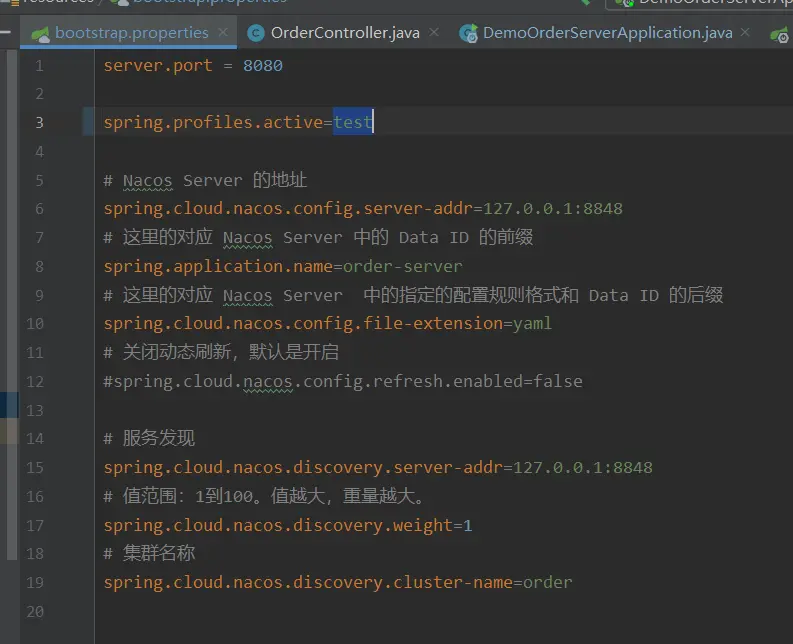
Task: Click the highlighted 'test' profile value
Action: click(352, 123)
